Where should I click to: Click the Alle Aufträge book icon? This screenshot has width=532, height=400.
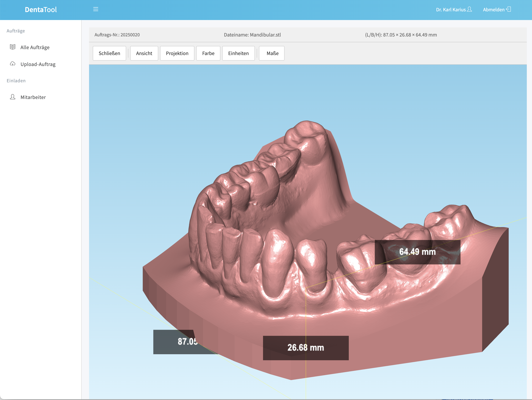tap(12, 47)
